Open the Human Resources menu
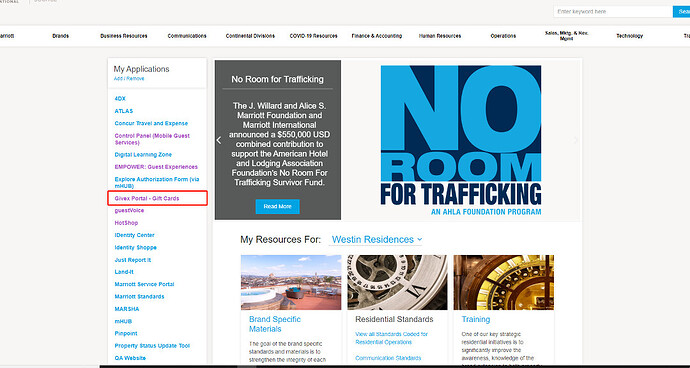690x368 pixels. click(440, 36)
